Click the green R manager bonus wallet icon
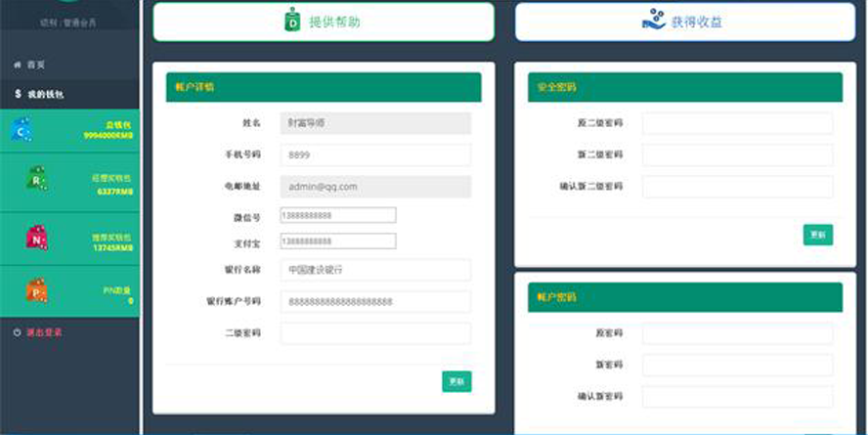The height and width of the screenshot is (435, 868). coord(36,179)
